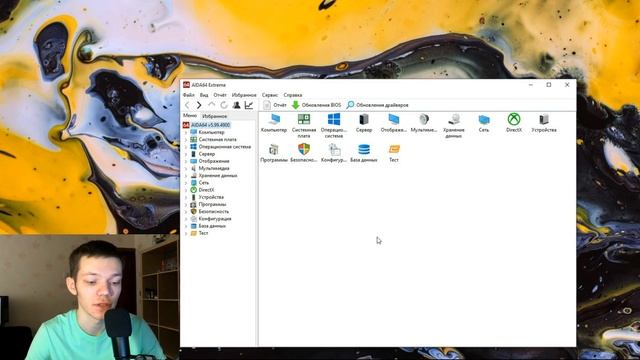640x360 pixels.
Task: Expand the Хранение данных node in the tree
Action: point(186,176)
